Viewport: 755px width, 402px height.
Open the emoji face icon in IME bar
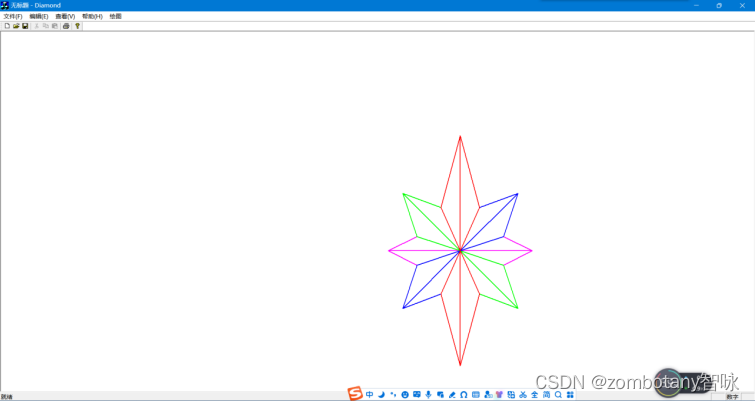[x=405, y=395]
